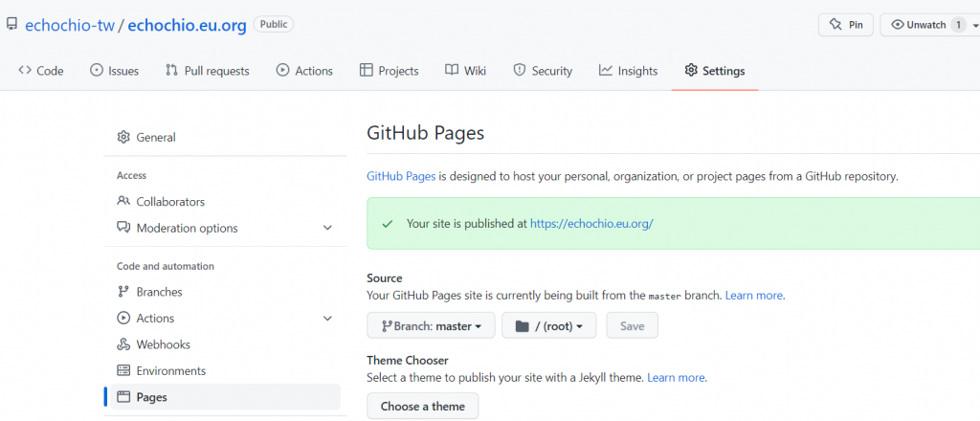Image resolution: width=980 pixels, height=421 pixels.
Task: Click the Webhooks icon in sidebar
Action: click(123, 344)
